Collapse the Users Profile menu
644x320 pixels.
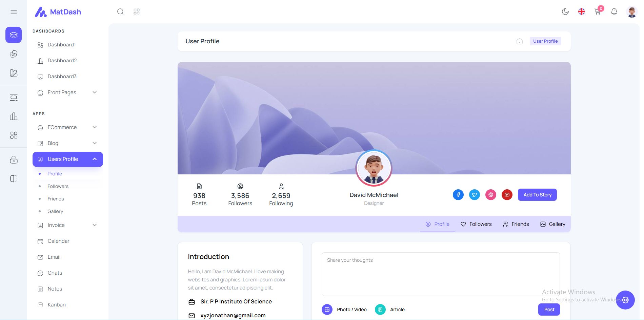pyautogui.click(x=68, y=159)
